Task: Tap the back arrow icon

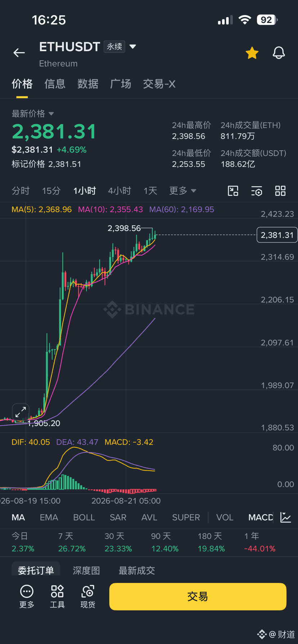Action: point(19,53)
